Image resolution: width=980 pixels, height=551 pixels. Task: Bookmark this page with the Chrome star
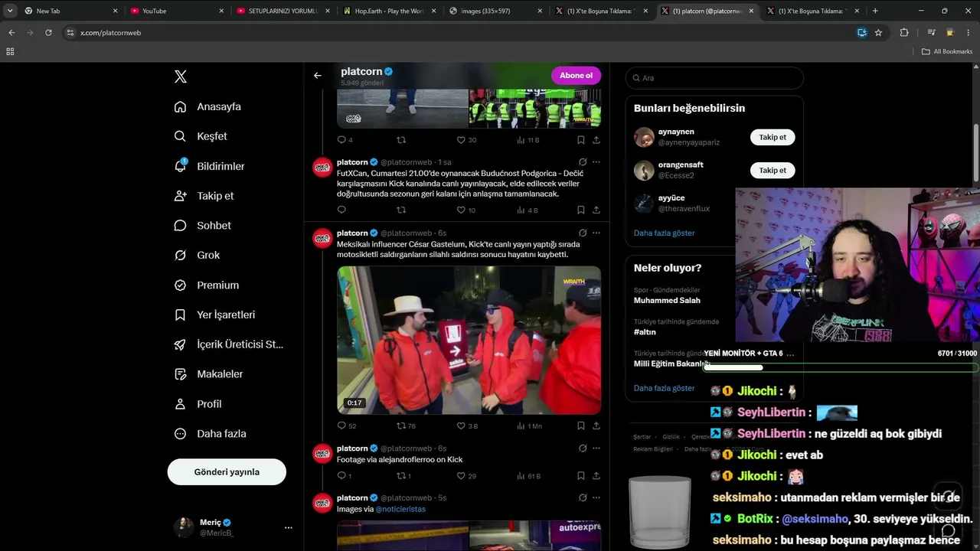[x=878, y=33]
